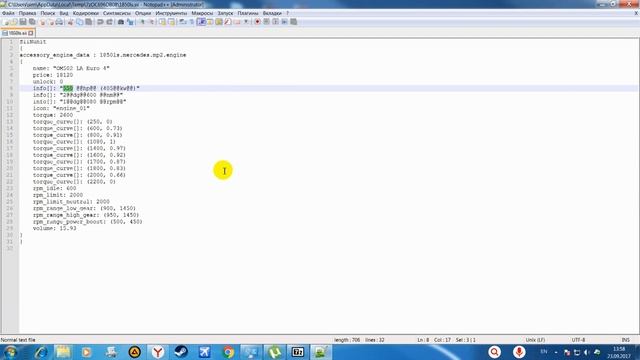640x360 pixels.
Task: Open the Опции menu
Action: click(x=143, y=13)
